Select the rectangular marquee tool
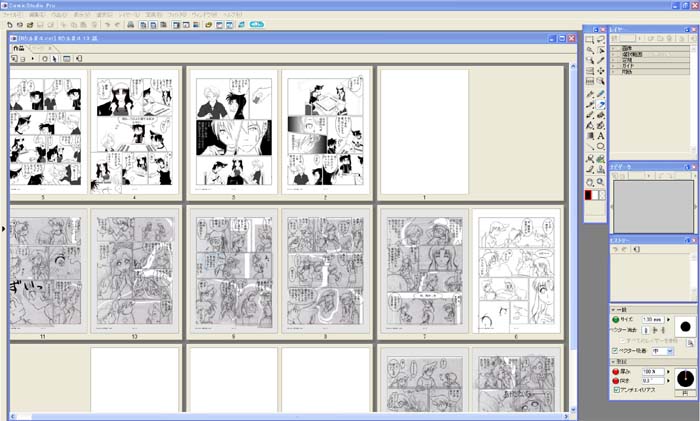The height and width of the screenshot is (421, 700). click(x=590, y=39)
